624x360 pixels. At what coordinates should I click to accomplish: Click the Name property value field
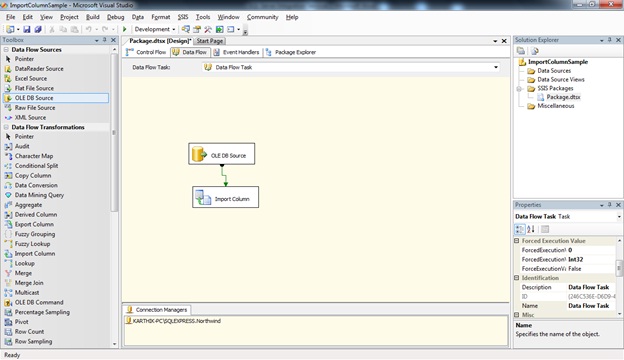click(591, 306)
